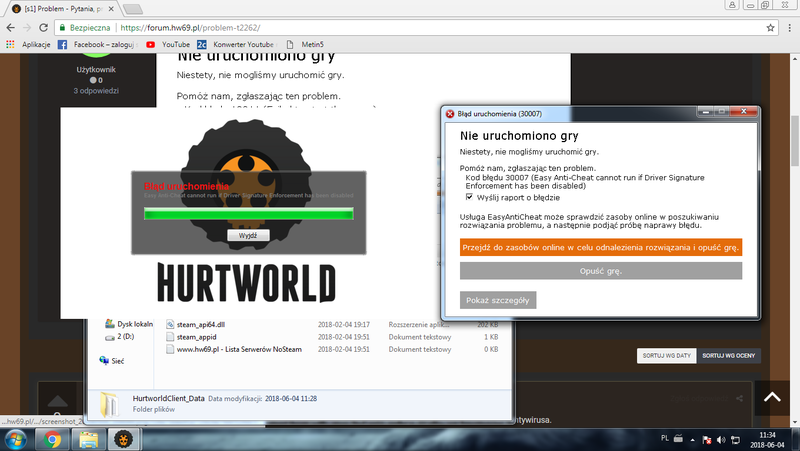Select Dysk lokalny in the Explorer sidebar
The image size is (800, 451).
(x=130, y=324)
